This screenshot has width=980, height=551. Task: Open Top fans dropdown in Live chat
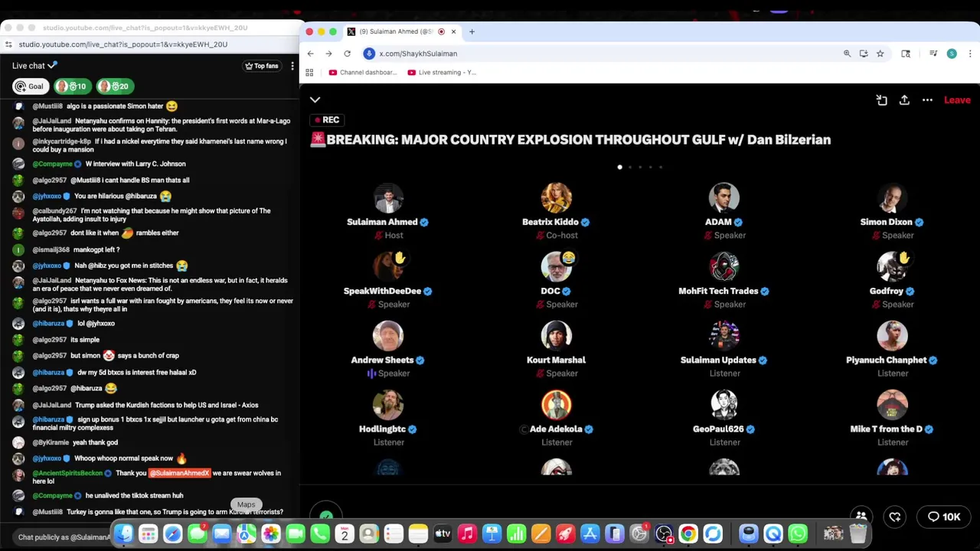coord(262,66)
